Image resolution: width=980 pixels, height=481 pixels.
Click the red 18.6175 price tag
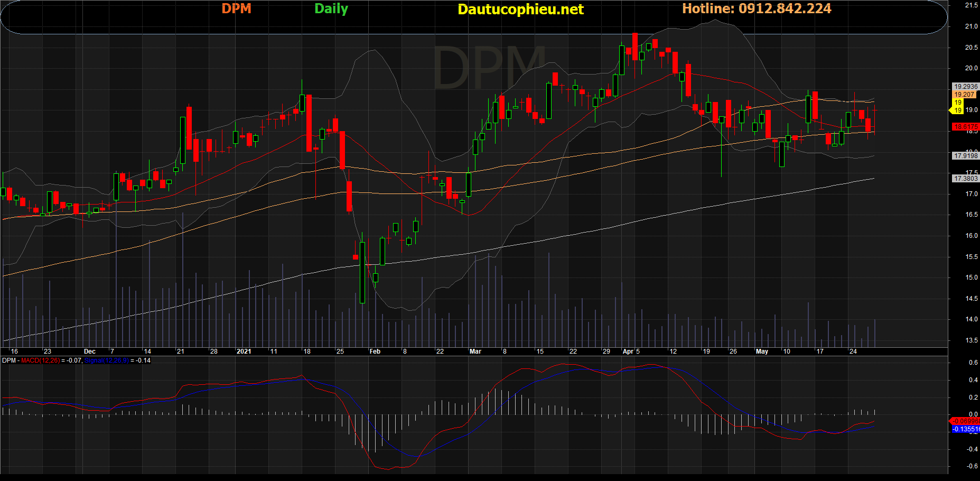966,127
